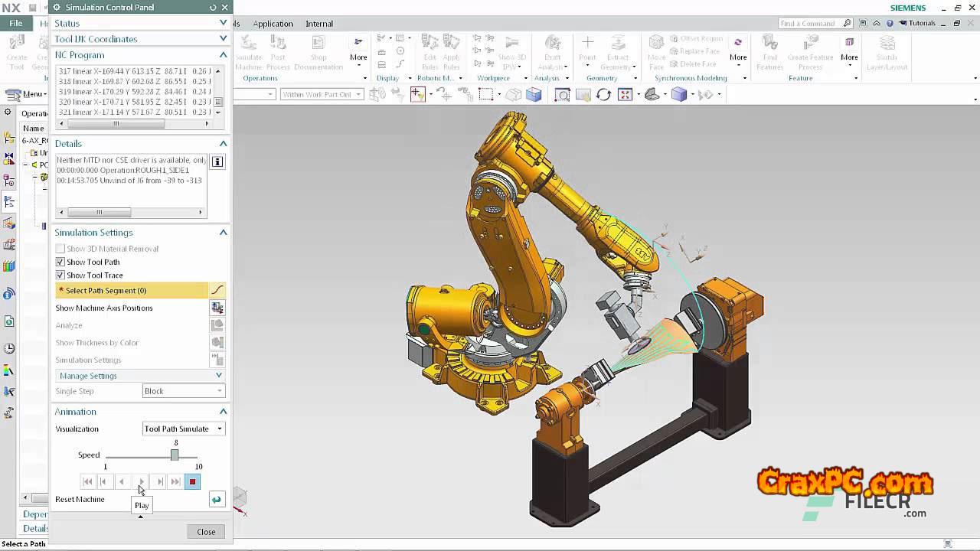Click the Select Path Segment curve icon
The image size is (980, 551).
(217, 290)
